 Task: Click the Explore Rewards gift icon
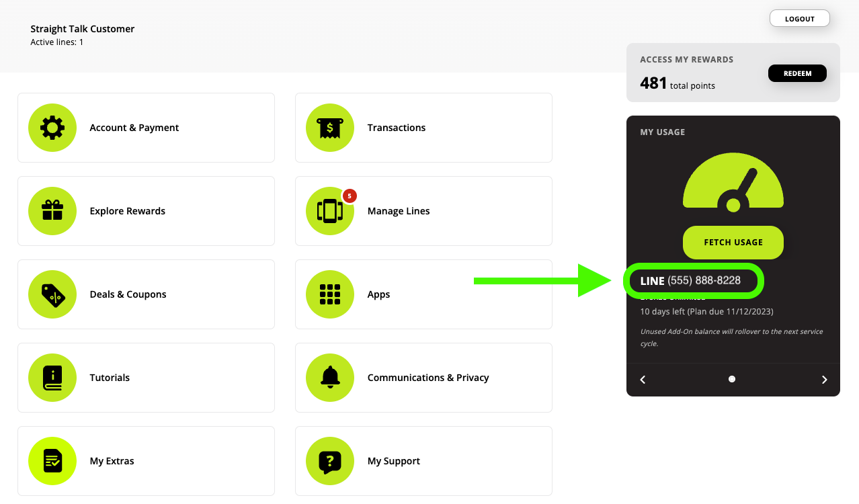click(52, 211)
